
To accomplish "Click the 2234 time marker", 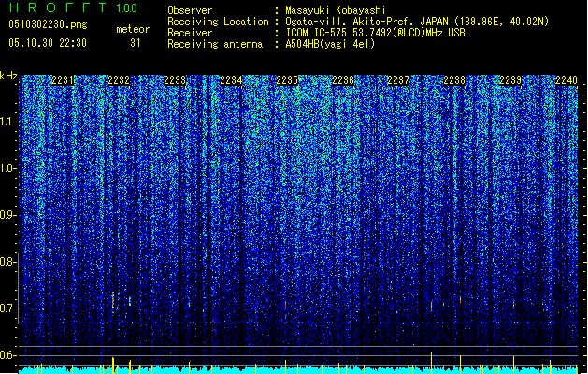I will 231,80.
